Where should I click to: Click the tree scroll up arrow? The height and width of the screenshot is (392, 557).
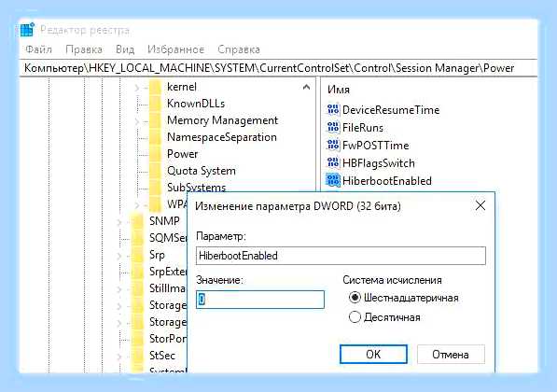(306, 87)
